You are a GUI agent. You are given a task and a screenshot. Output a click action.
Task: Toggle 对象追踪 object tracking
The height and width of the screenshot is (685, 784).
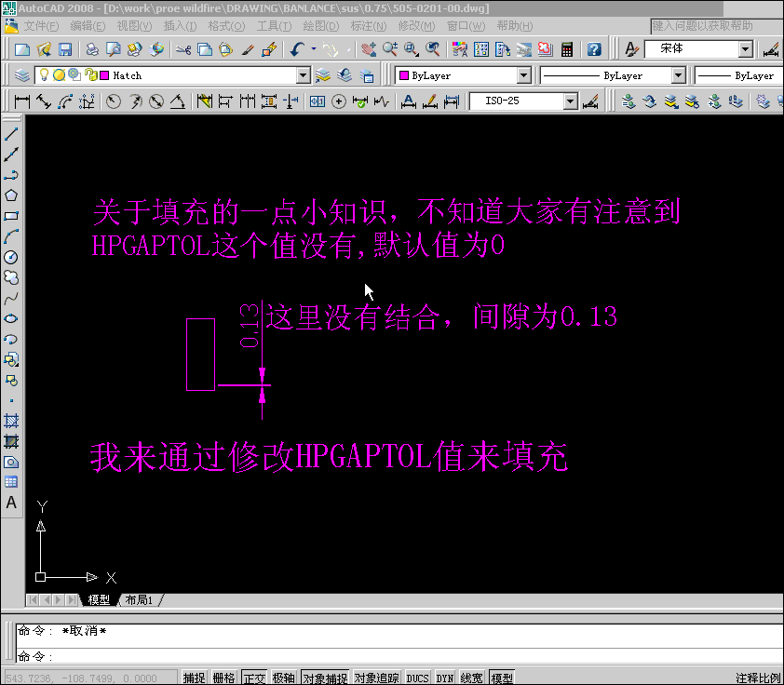(x=376, y=678)
